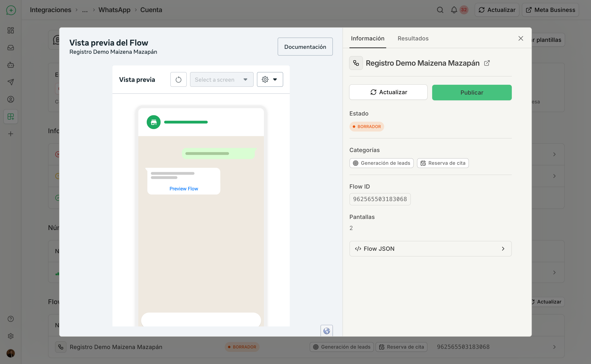591x364 pixels.
Task: Click the message input bar in phone preview
Action: click(x=201, y=319)
